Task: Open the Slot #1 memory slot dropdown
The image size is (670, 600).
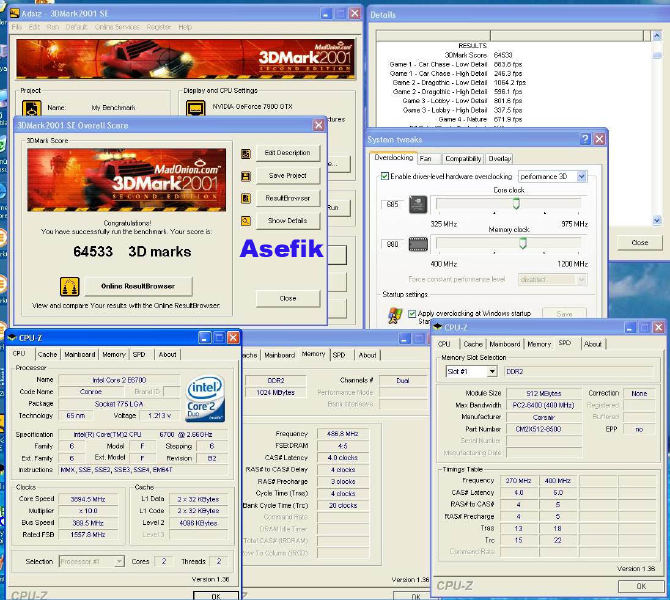Action: (x=492, y=371)
